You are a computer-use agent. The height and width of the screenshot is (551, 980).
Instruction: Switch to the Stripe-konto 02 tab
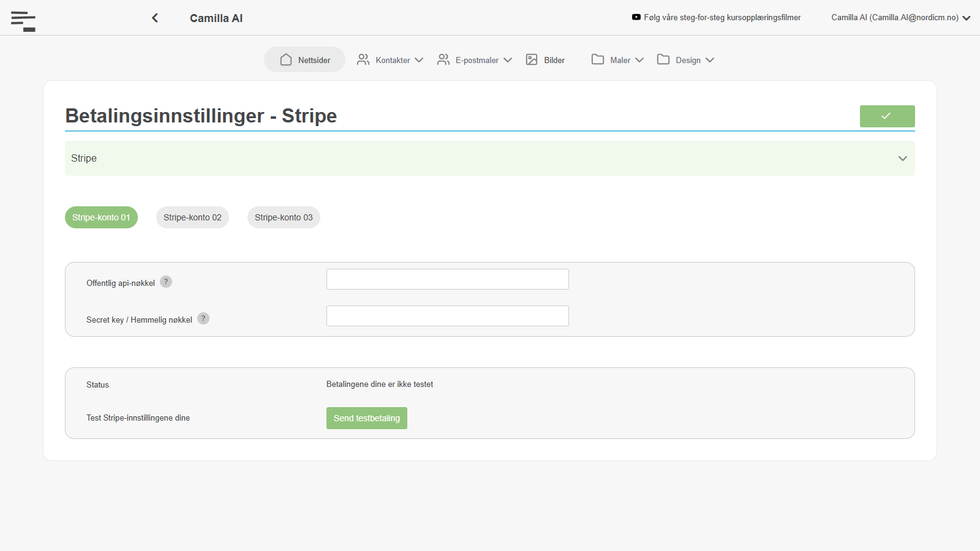[x=192, y=217]
